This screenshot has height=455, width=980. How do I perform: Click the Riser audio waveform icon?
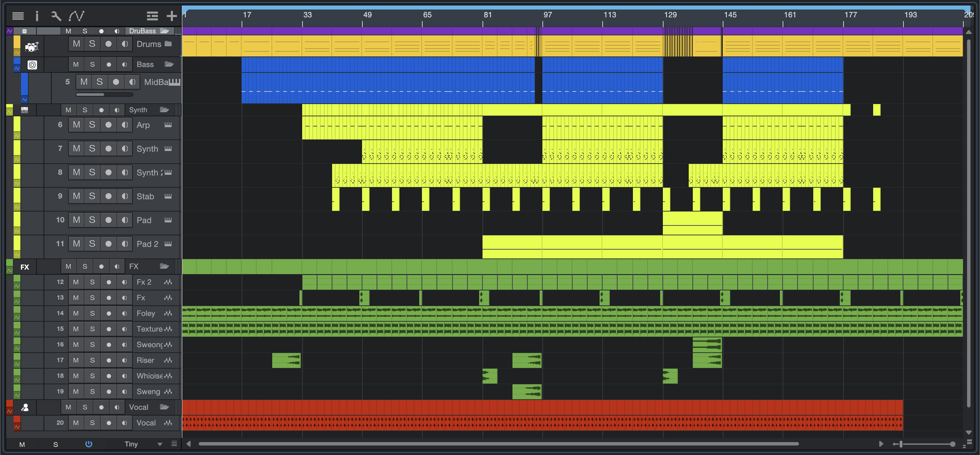point(168,360)
